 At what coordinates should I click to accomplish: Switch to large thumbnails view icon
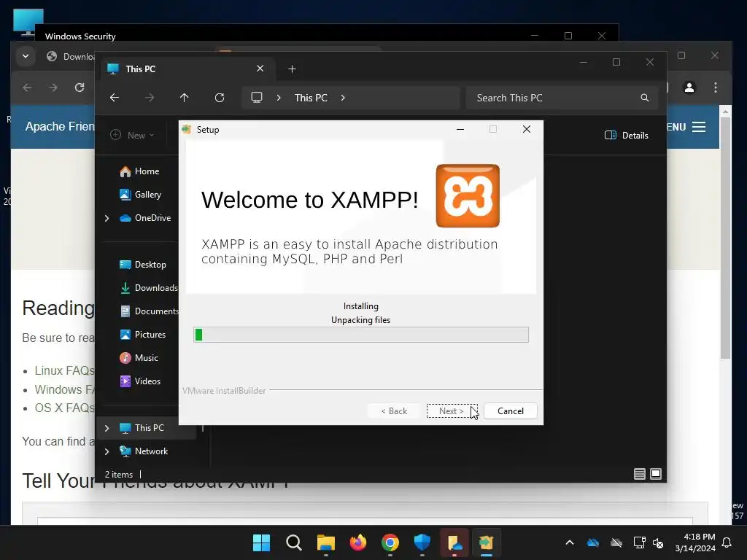coord(656,474)
